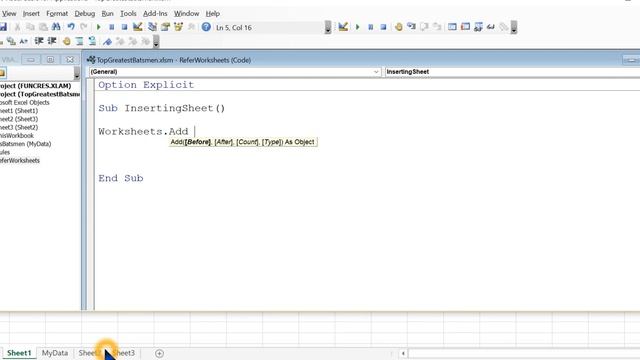Screen dimensions: 640x360
Task: Open the Debug menu
Action: pyautogui.click(x=84, y=13)
